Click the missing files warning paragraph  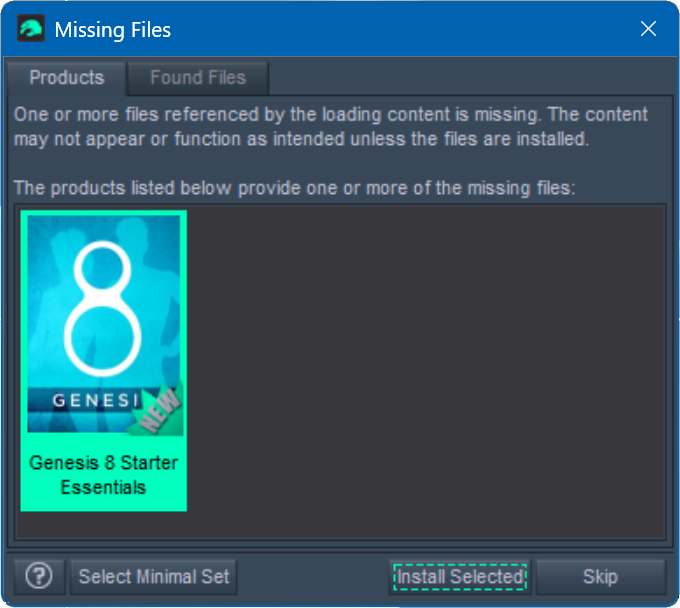tap(331, 127)
